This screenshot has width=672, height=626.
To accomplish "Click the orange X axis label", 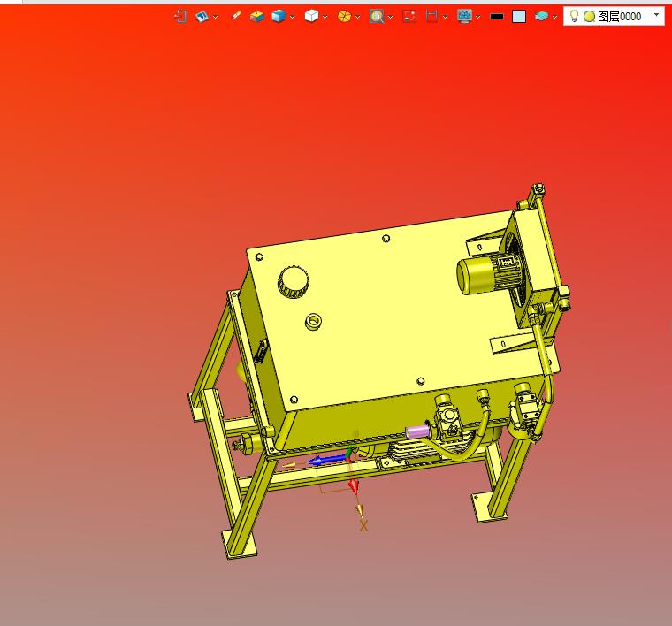I will (x=363, y=526).
